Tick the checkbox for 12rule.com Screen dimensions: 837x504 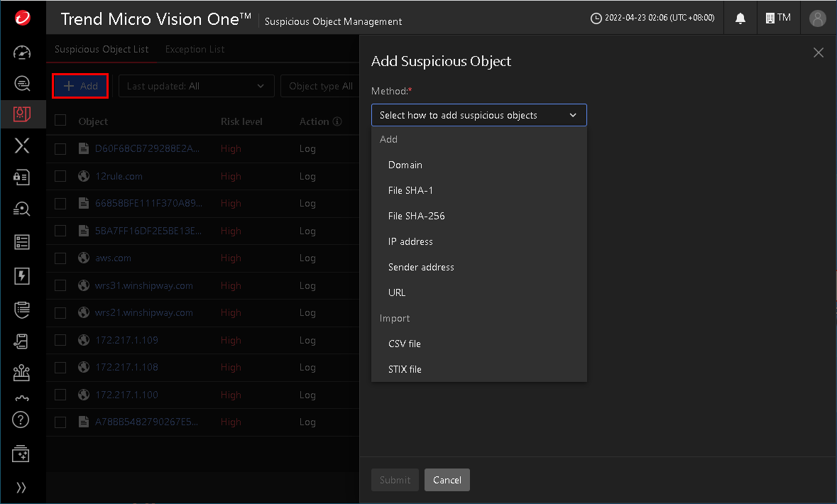click(60, 176)
